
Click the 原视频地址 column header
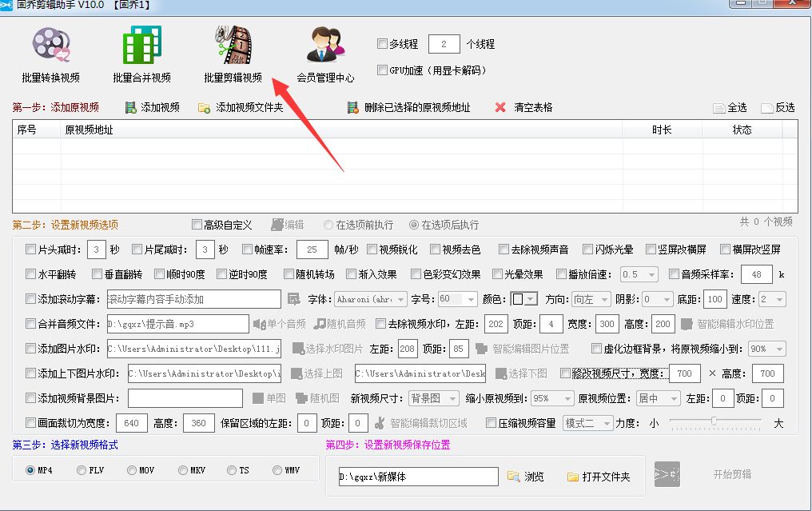[341, 130]
